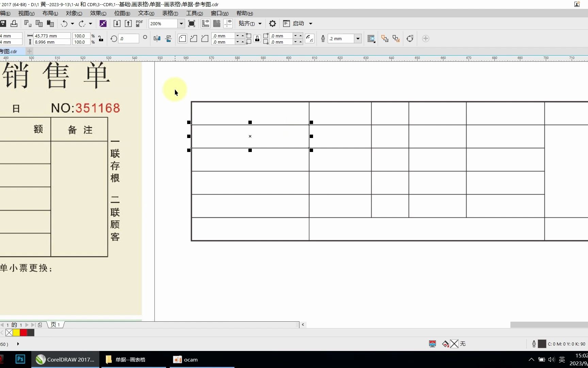Click the Export icon
This screenshot has width=588, height=368.
point(128,24)
